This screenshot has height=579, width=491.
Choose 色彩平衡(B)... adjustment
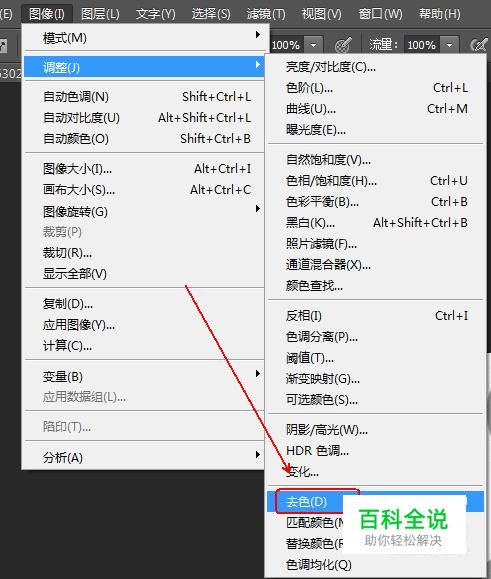coord(375,202)
